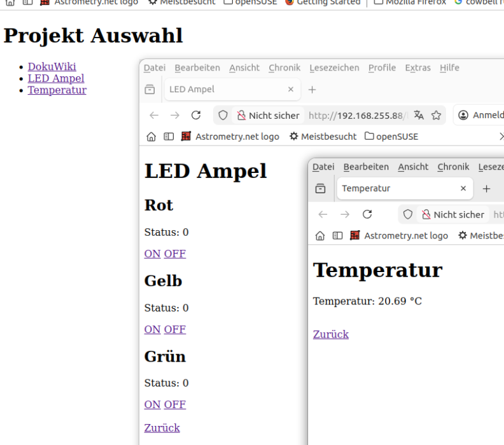Go back in Temperatur window
The height and width of the screenshot is (445, 504).
[x=323, y=214]
